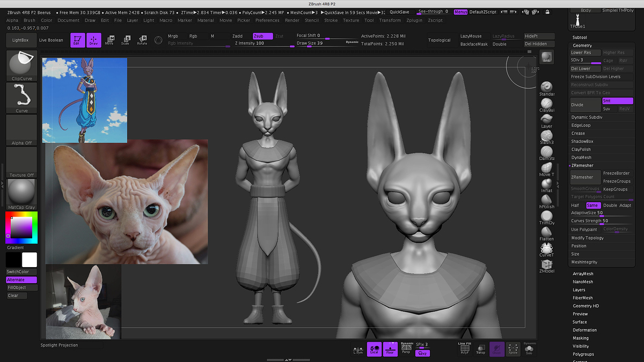Toggle PolyF polyframe display

pyautogui.click(x=465, y=349)
